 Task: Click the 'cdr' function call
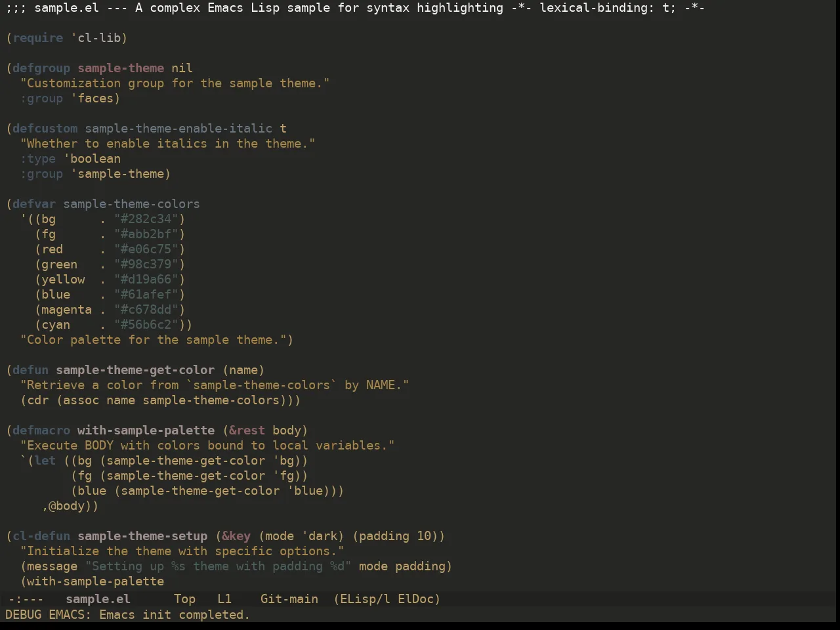tap(38, 400)
